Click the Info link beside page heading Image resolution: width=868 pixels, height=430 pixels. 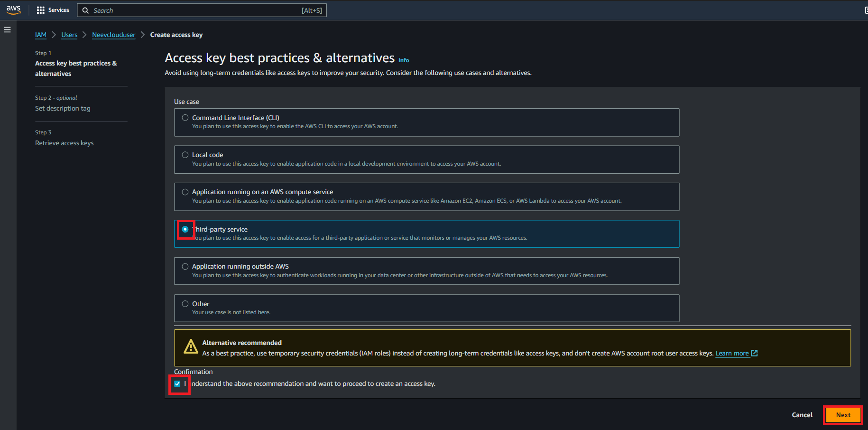tap(403, 60)
